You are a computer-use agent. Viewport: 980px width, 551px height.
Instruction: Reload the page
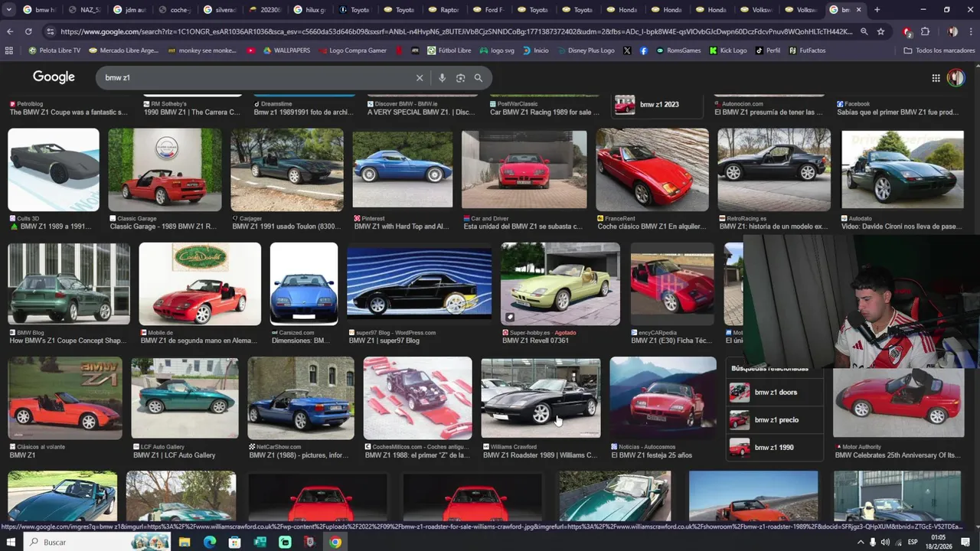28,31
